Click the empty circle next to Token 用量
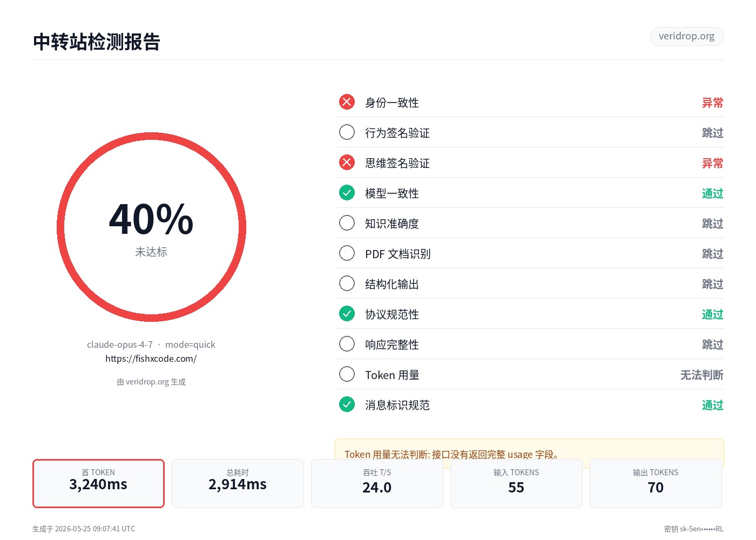756x540 pixels. click(347, 374)
